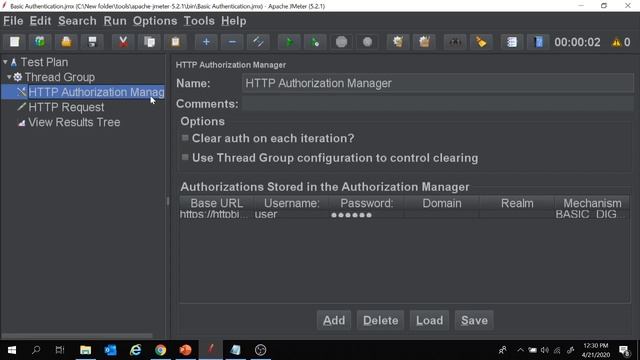Open the Run menu

point(115,21)
